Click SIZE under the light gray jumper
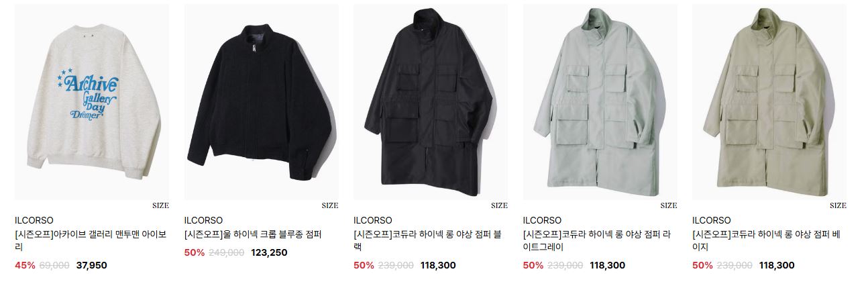Screen dimensions: 868x292 tap(669, 205)
